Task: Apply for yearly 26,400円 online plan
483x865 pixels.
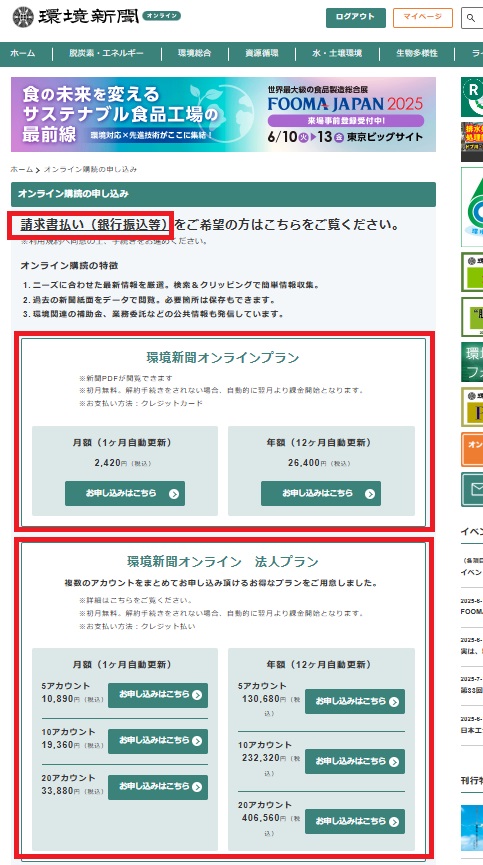Action: 321,493
